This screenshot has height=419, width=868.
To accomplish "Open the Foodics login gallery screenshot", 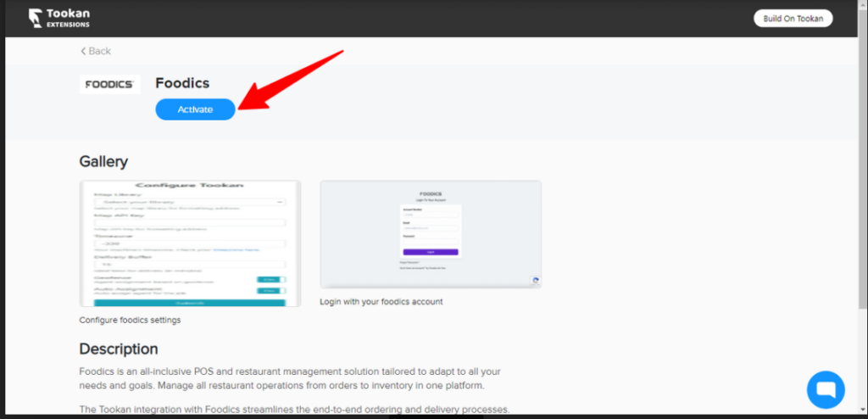I will 431,234.
